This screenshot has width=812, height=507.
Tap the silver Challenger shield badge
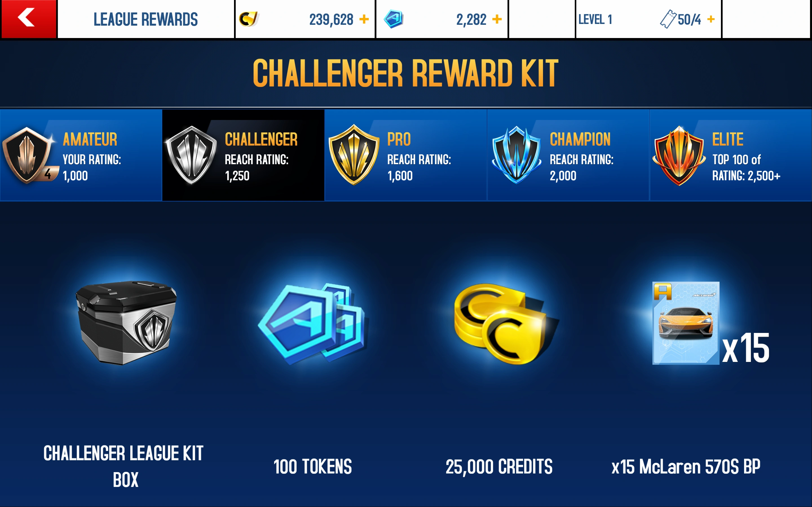[x=192, y=155]
